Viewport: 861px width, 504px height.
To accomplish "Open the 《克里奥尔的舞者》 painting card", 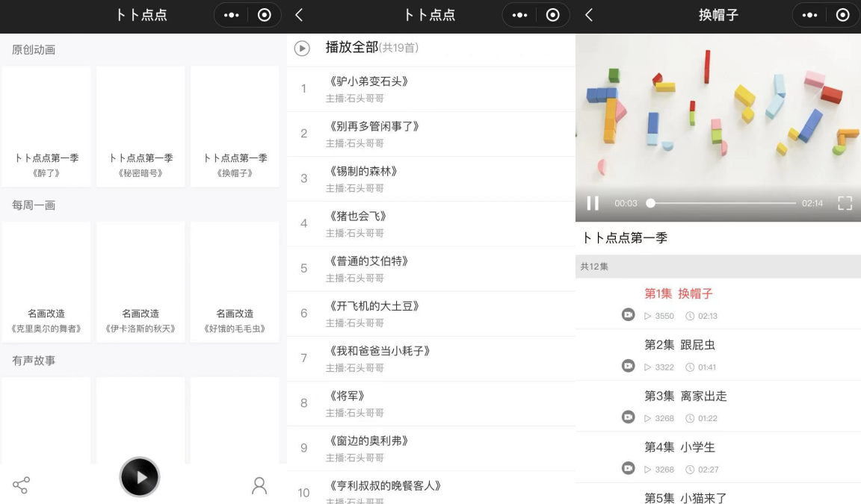I will tap(46, 282).
